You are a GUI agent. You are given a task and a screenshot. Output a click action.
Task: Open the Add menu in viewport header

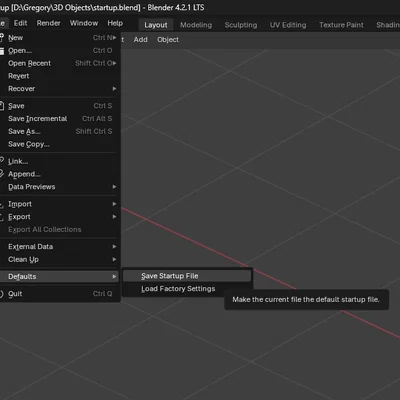pyautogui.click(x=141, y=40)
